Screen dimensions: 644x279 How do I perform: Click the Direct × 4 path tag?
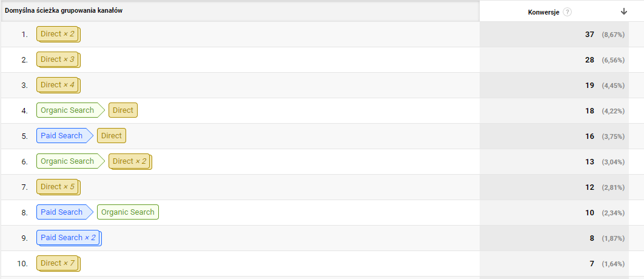click(58, 85)
